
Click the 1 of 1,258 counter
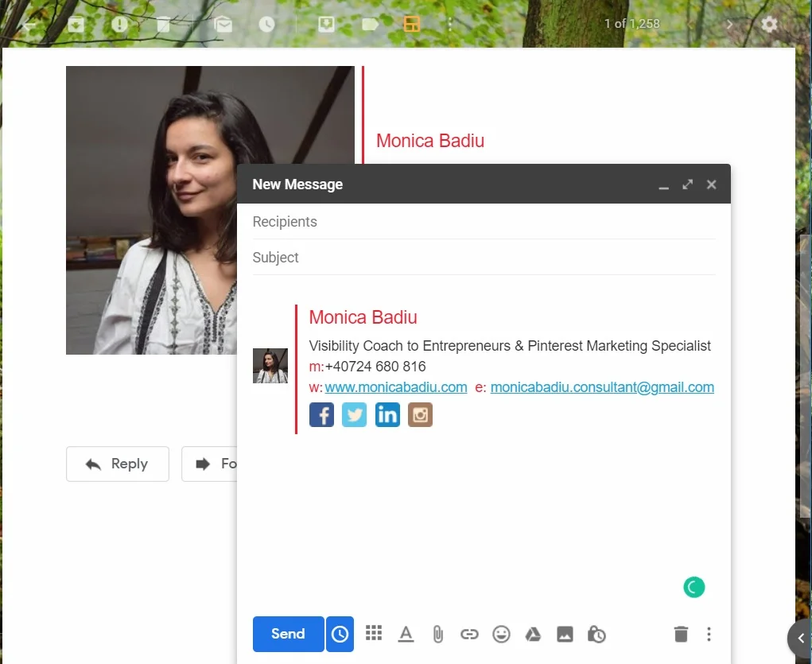(x=631, y=24)
